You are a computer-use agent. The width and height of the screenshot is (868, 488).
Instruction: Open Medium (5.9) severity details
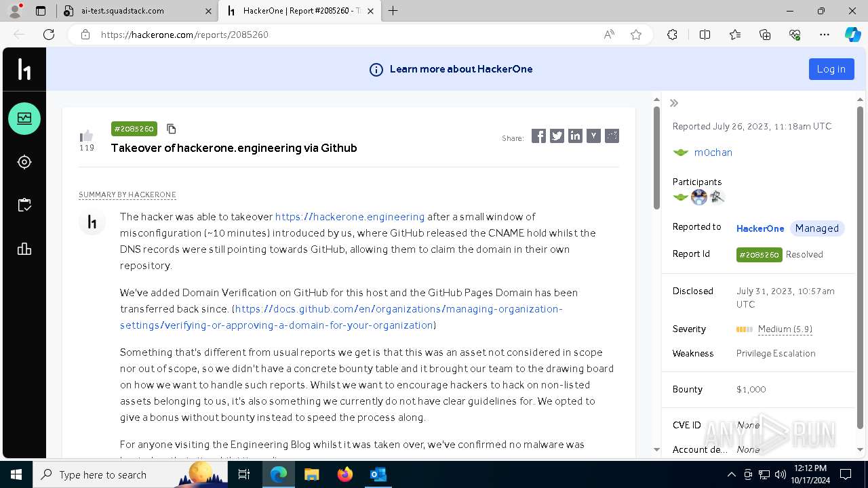click(x=785, y=329)
